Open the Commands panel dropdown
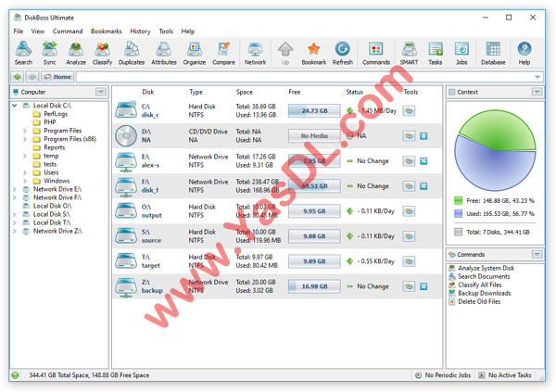This screenshot has height=392, width=556. [537, 254]
